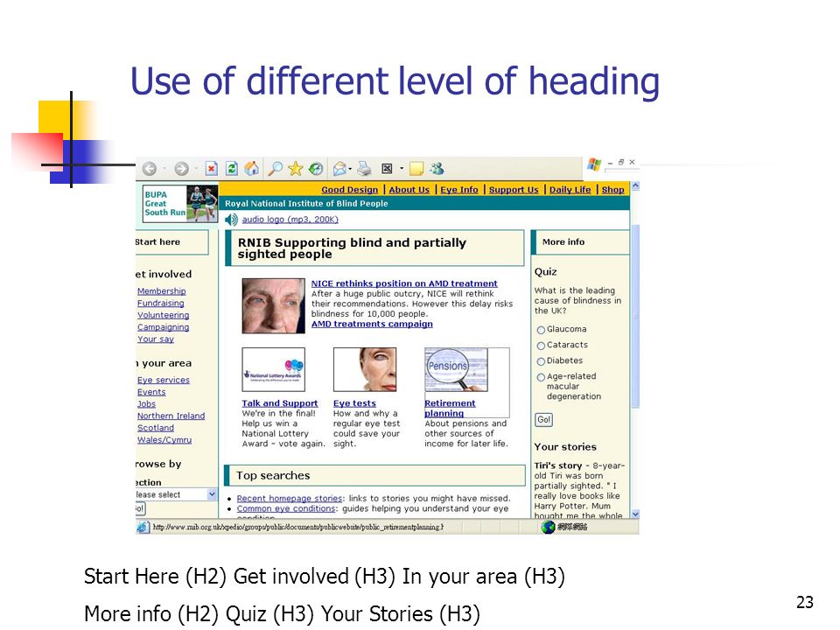Select Diabetes radio button
840x630 pixels.
pos(541,361)
